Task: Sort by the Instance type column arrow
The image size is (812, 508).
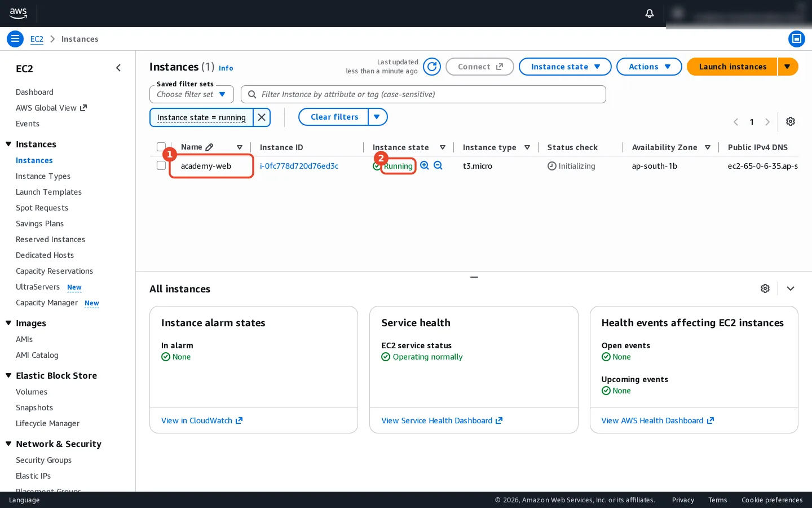Action: coord(527,147)
